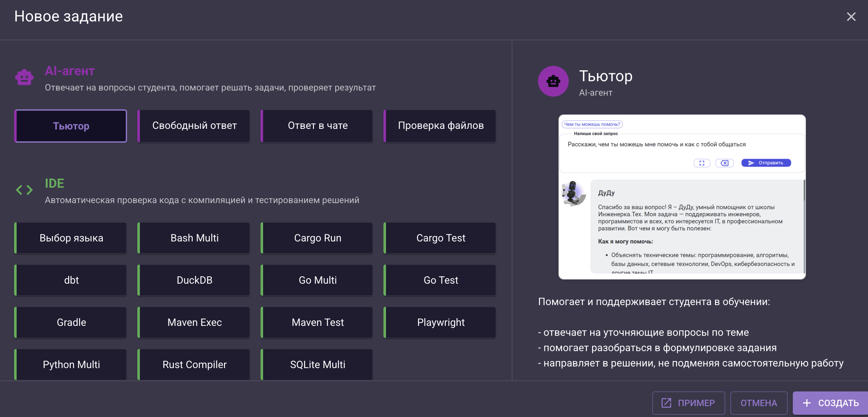Select the Тьютор task type
Screen dimensions: 868x417
coord(71,126)
